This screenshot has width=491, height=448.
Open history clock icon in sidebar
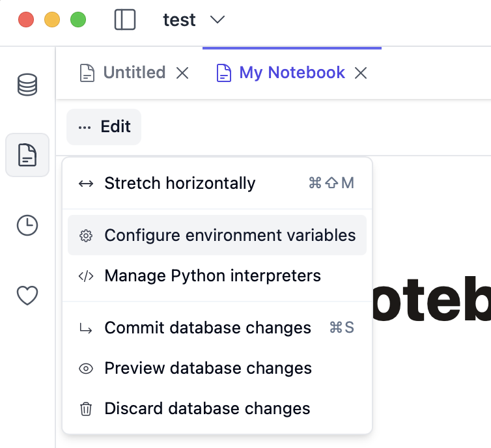point(27,225)
